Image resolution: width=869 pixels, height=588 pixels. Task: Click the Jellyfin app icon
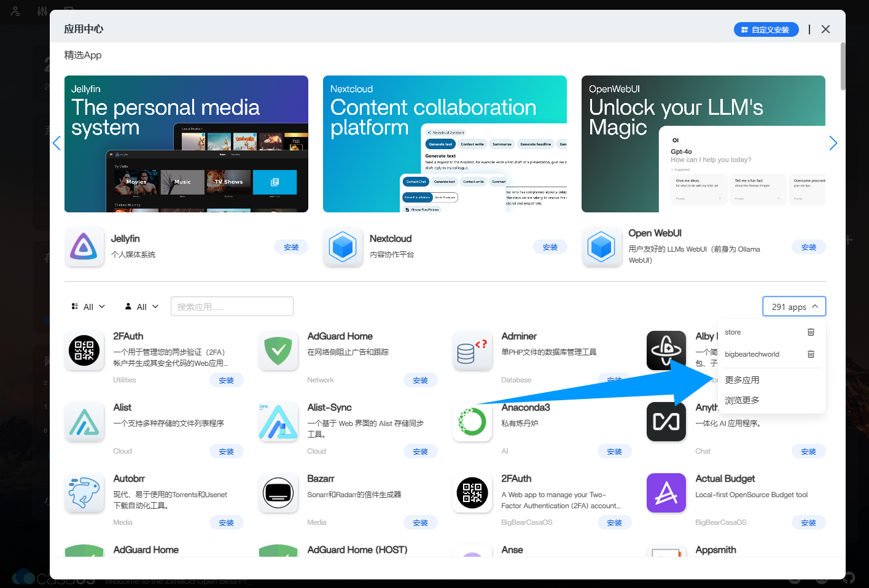pyautogui.click(x=85, y=247)
